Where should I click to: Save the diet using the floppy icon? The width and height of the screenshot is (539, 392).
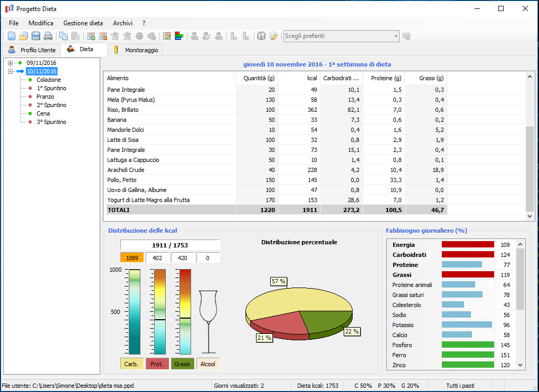pyautogui.click(x=36, y=36)
